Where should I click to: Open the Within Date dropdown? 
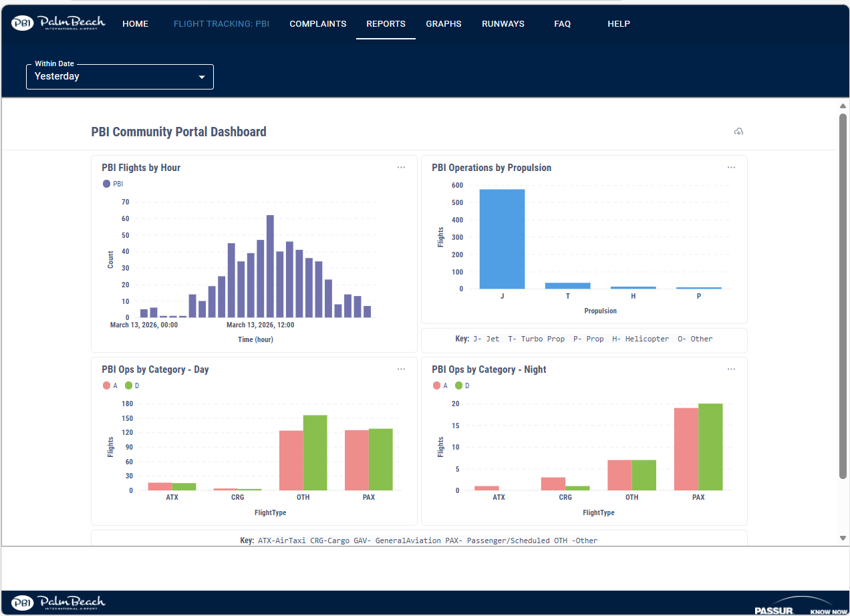120,77
